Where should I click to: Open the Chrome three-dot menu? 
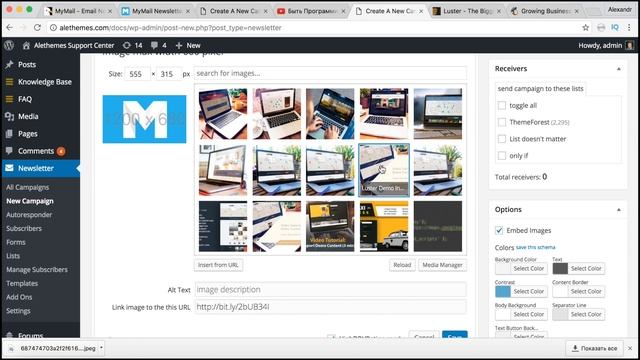(x=629, y=27)
